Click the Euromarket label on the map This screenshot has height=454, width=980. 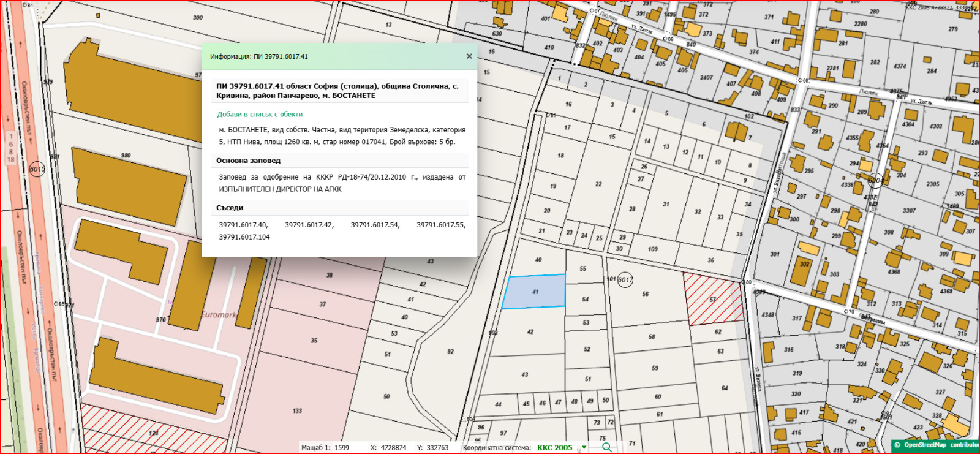(x=219, y=315)
